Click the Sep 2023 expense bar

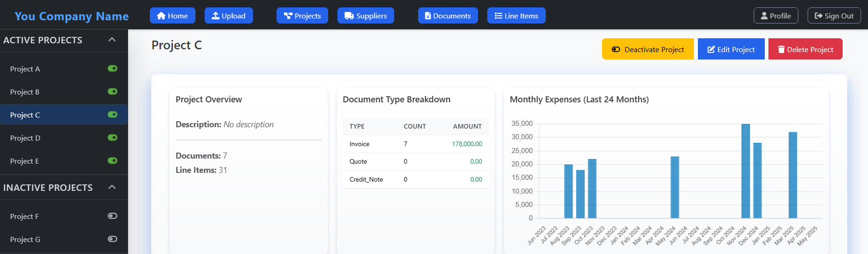(x=580, y=194)
